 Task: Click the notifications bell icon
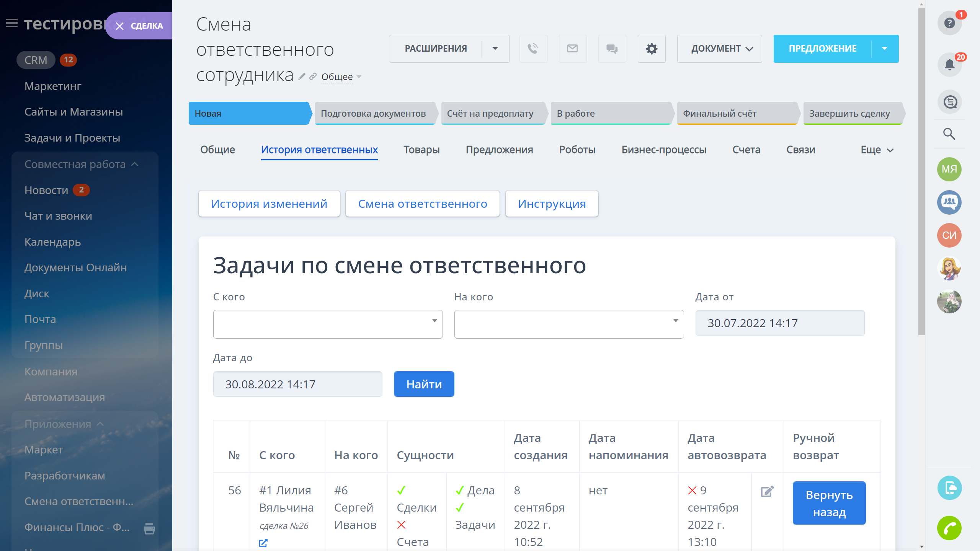pos(949,64)
